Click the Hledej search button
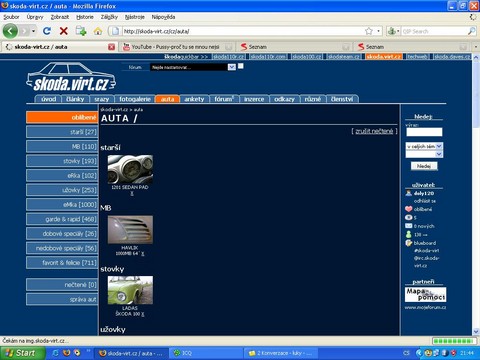 click(x=424, y=166)
